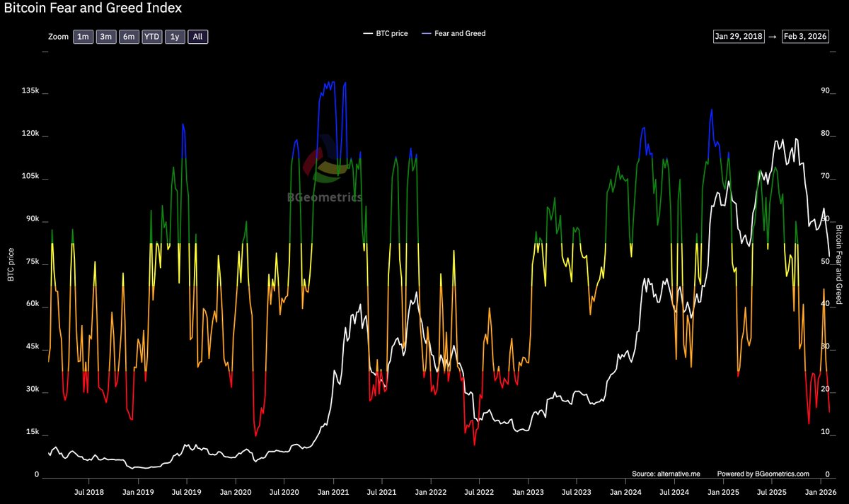849x504 pixels.
Task: Click the 90 Fear and Greed axis value
Action: [x=825, y=91]
